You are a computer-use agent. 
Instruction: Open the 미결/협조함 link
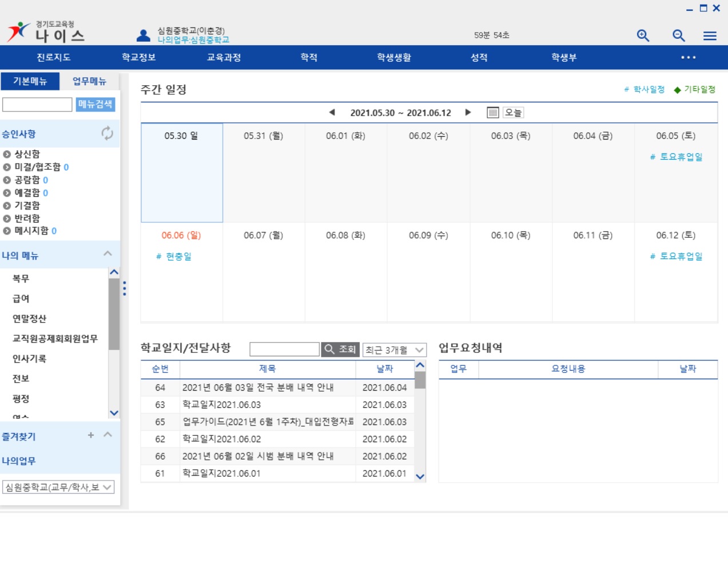(x=37, y=167)
